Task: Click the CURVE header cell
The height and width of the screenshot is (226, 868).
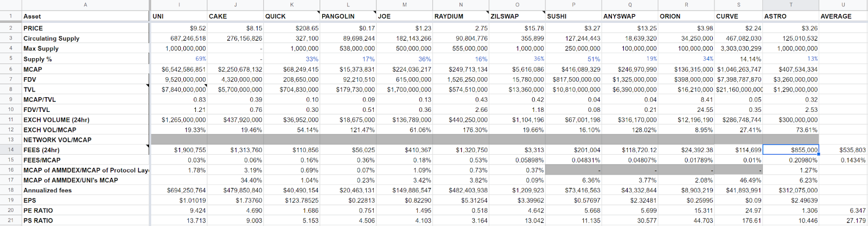Action: (x=738, y=16)
